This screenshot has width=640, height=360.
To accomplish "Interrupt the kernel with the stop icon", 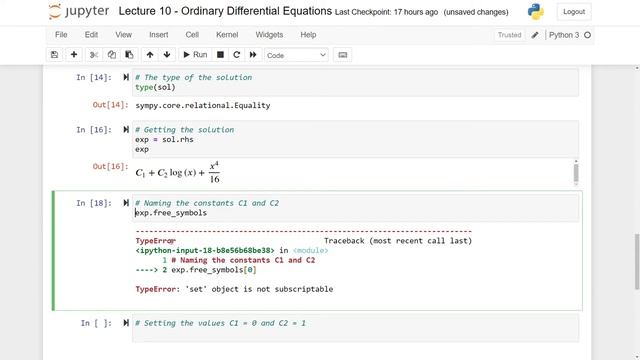I will [220, 55].
